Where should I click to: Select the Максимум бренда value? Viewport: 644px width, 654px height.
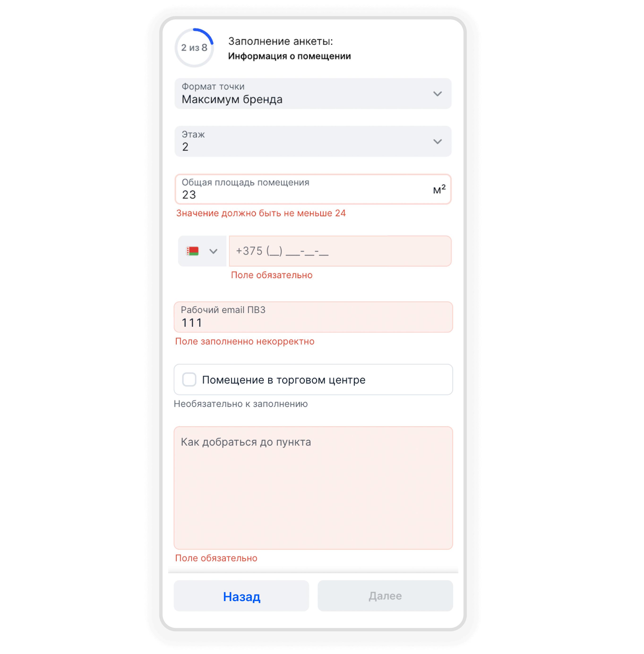[232, 99]
